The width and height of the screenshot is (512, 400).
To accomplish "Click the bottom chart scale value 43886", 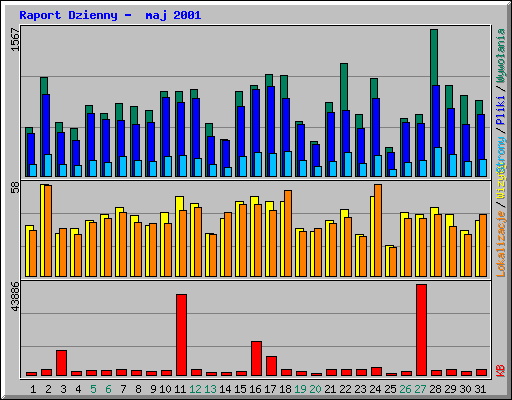I will (x=16, y=296).
